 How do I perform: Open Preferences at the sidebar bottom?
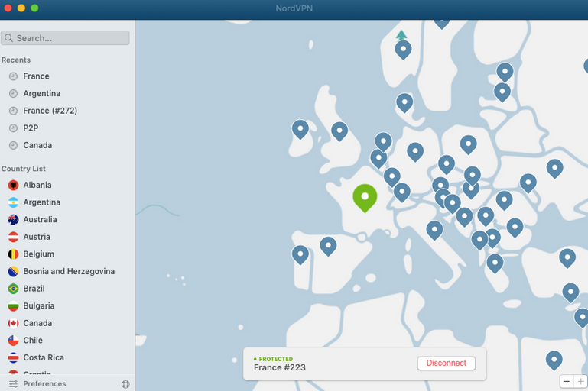44,384
